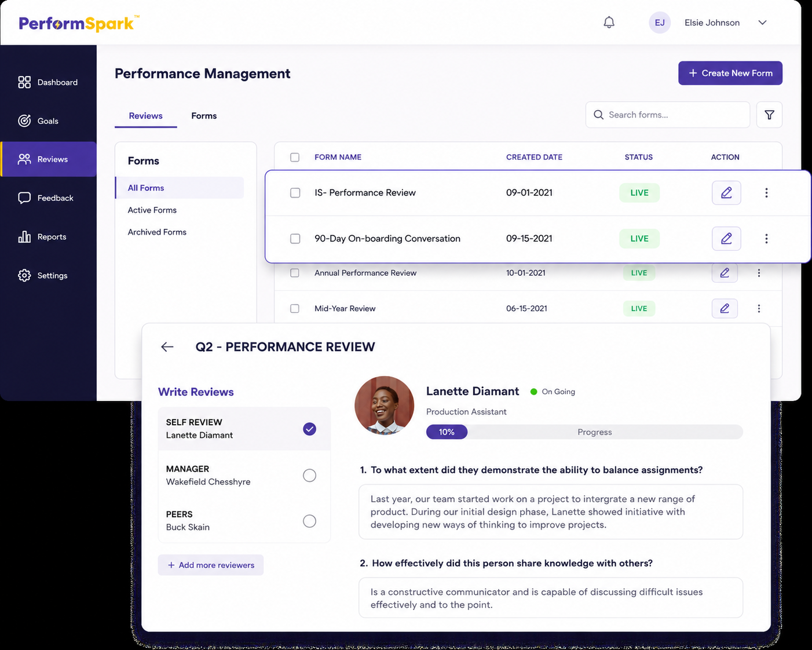Open Feedback from sidebar
The width and height of the screenshot is (812, 650).
tap(48, 198)
